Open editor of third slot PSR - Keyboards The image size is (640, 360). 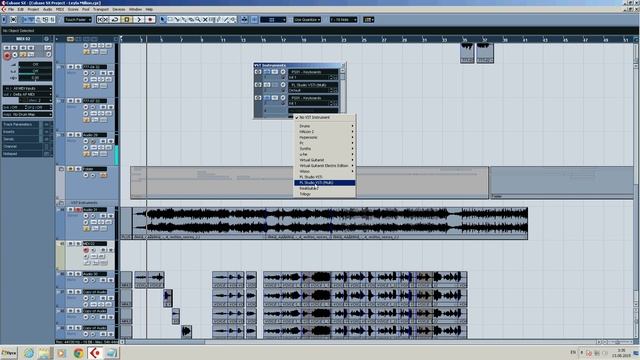[283, 98]
